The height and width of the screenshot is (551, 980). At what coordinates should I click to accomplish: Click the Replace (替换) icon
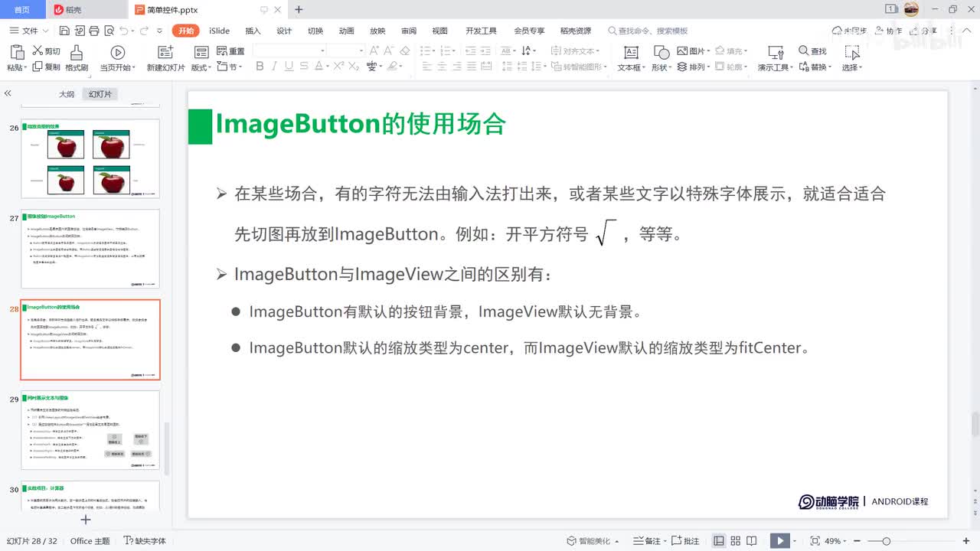coord(804,67)
